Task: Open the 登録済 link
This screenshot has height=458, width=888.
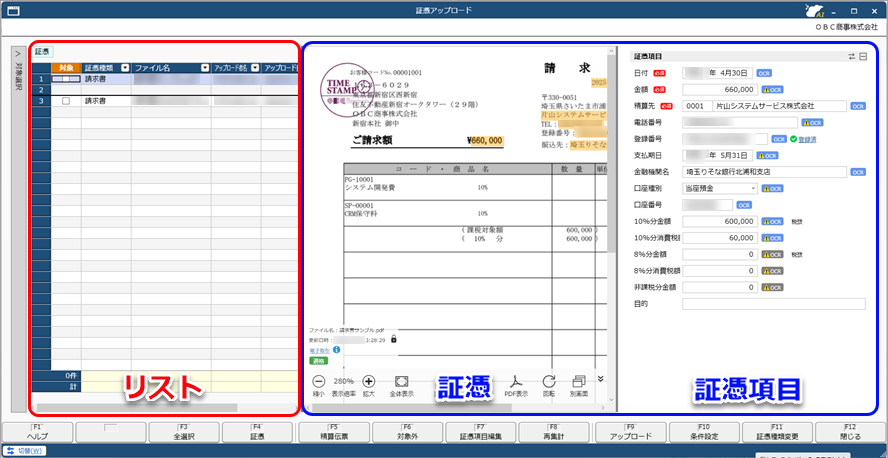Action: point(807,139)
